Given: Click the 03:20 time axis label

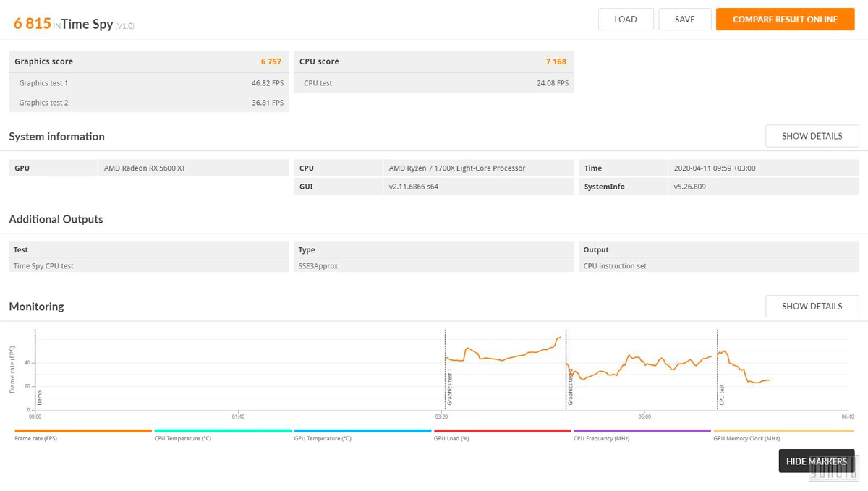Looking at the screenshot, I should [x=441, y=417].
